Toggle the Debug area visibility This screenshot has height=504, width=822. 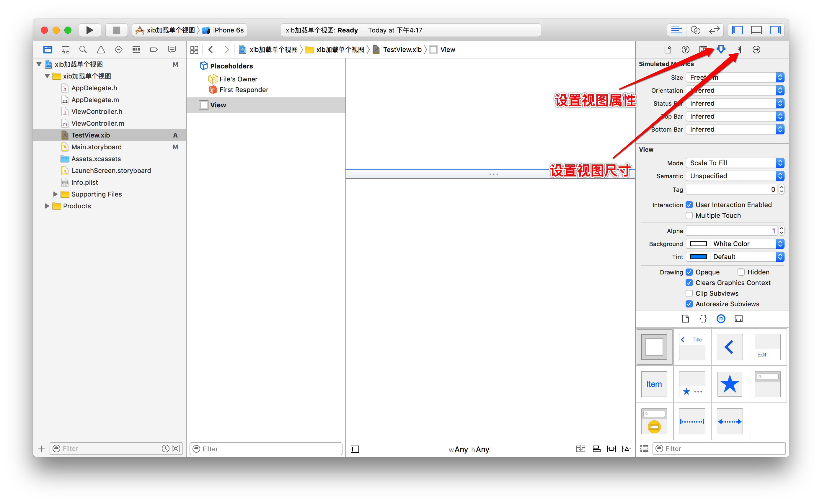756,30
